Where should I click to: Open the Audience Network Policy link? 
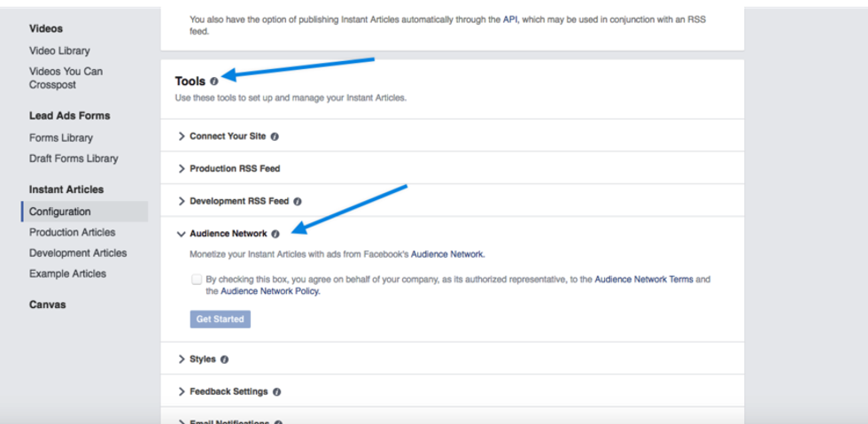269,291
